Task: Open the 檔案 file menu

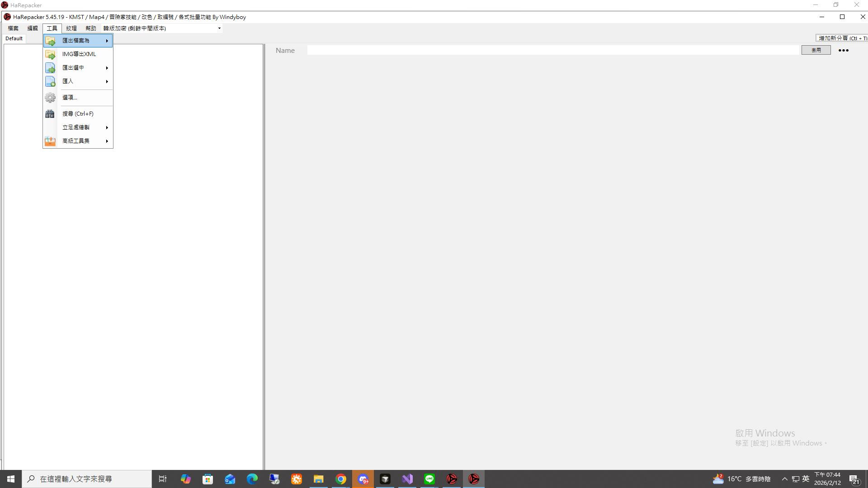Action: point(13,28)
